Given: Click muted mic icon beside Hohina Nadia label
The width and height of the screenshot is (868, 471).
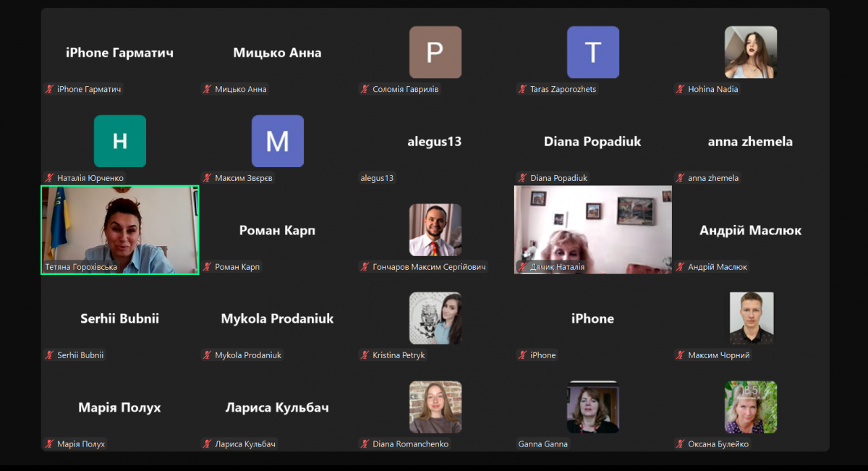Looking at the screenshot, I should point(680,89).
